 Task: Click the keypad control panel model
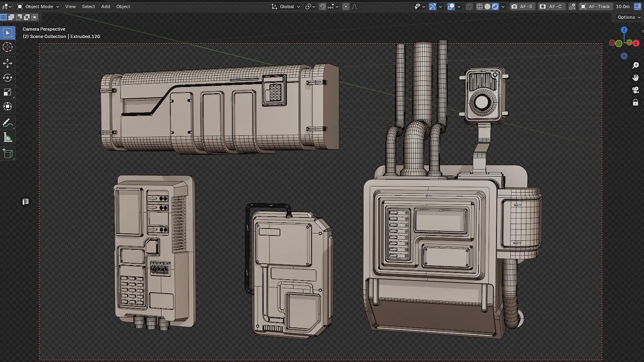tap(155, 252)
